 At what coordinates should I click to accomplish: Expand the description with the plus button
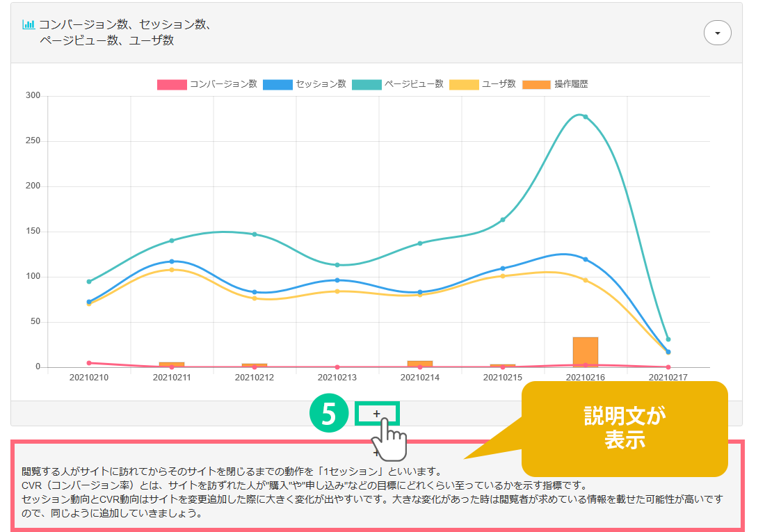point(376,414)
